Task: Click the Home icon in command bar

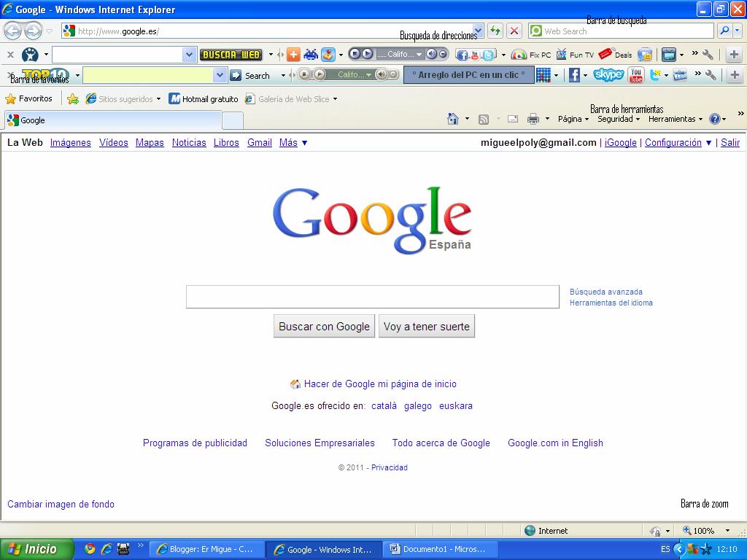Action: pyautogui.click(x=453, y=119)
